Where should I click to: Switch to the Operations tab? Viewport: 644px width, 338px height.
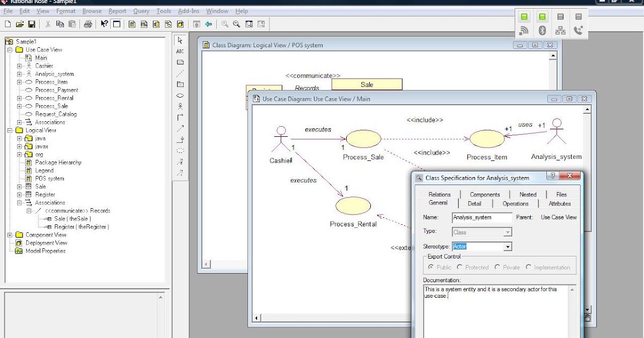point(515,203)
